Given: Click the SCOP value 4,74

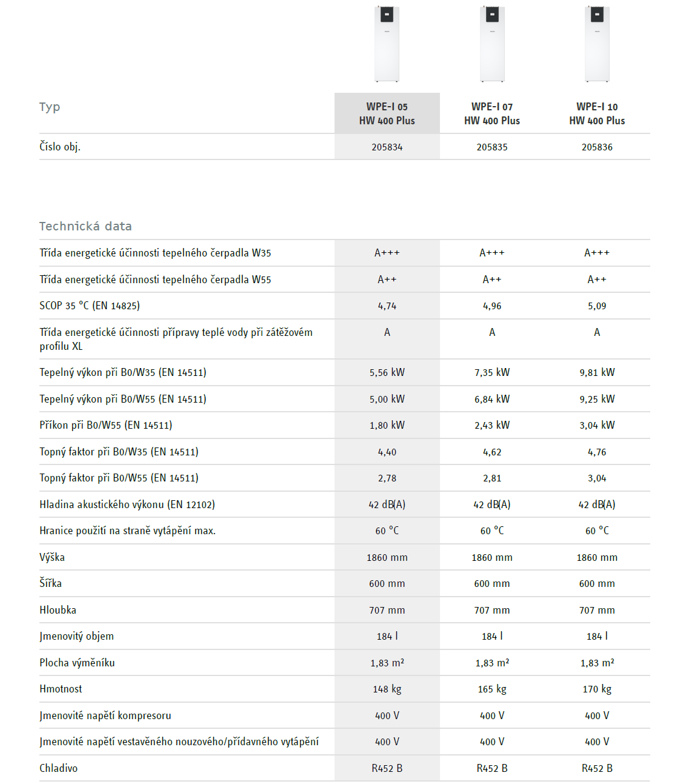Looking at the screenshot, I should (387, 306).
